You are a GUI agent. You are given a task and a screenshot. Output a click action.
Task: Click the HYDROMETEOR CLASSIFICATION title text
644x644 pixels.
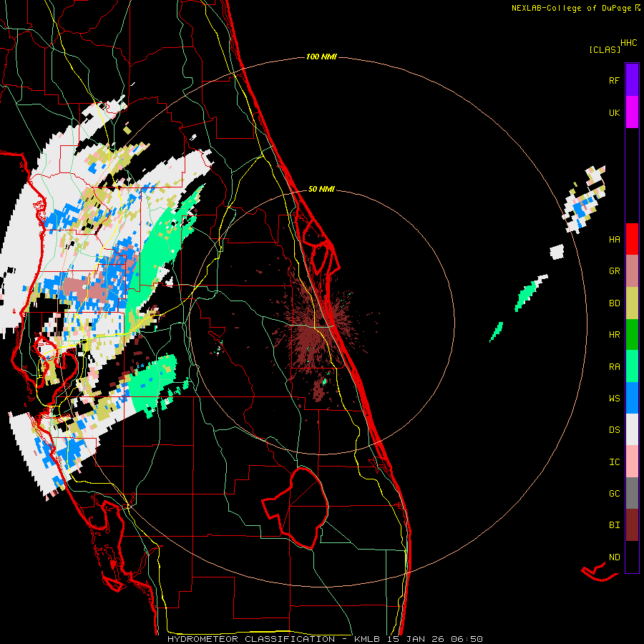251,639
